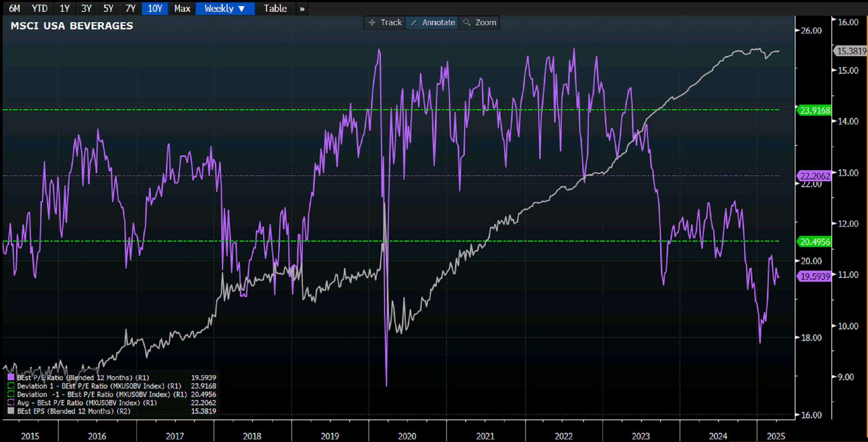Click the 2020 label on the time axis
Image resolution: width=868 pixels, height=442 pixels.
coord(407,436)
